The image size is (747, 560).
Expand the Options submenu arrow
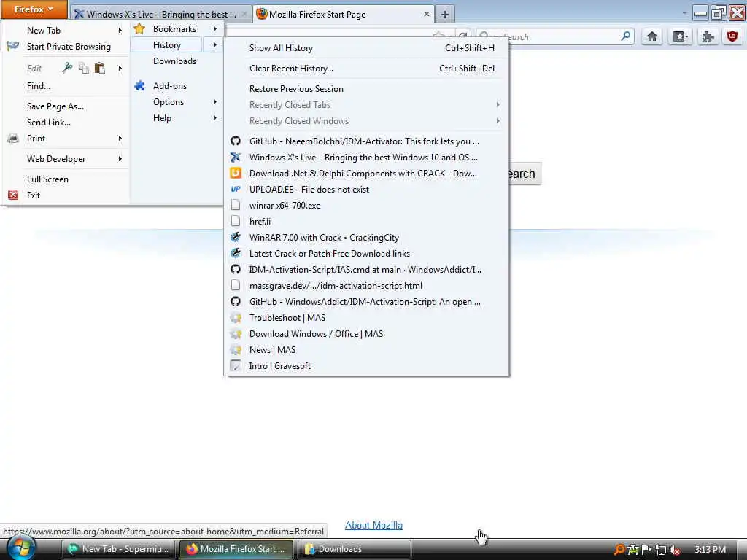click(215, 102)
